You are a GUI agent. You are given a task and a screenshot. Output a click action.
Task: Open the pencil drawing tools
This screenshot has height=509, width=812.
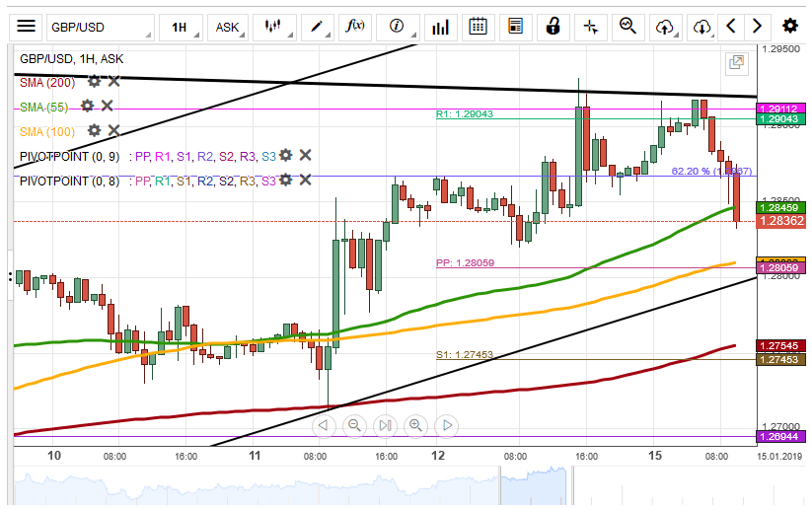[x=317, y=27]
